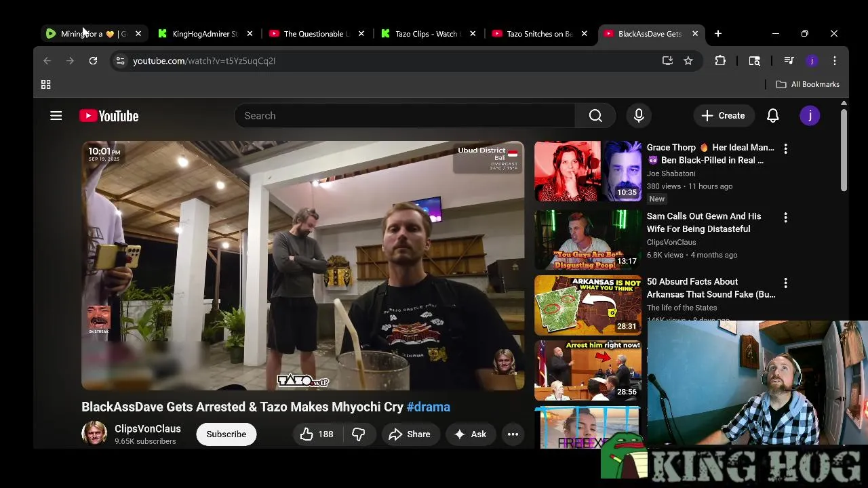Open the Arkansas facts video thumbnail
The image size is (868, 488).
point(588,306)
